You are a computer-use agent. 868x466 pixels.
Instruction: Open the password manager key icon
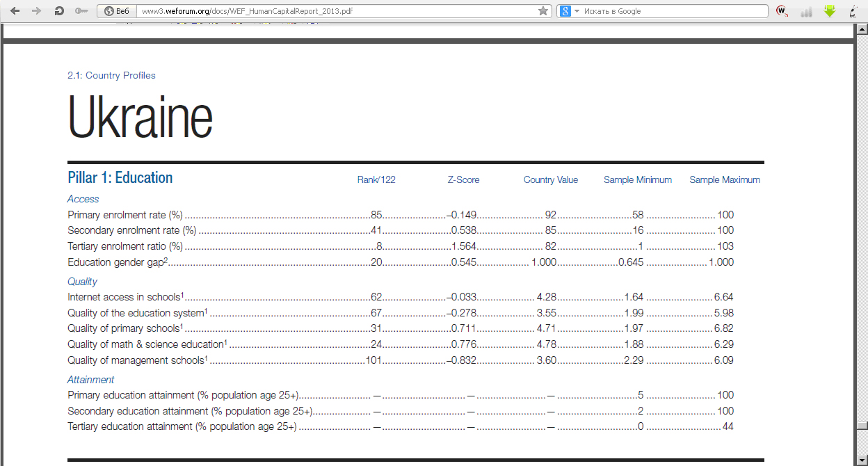81,11
